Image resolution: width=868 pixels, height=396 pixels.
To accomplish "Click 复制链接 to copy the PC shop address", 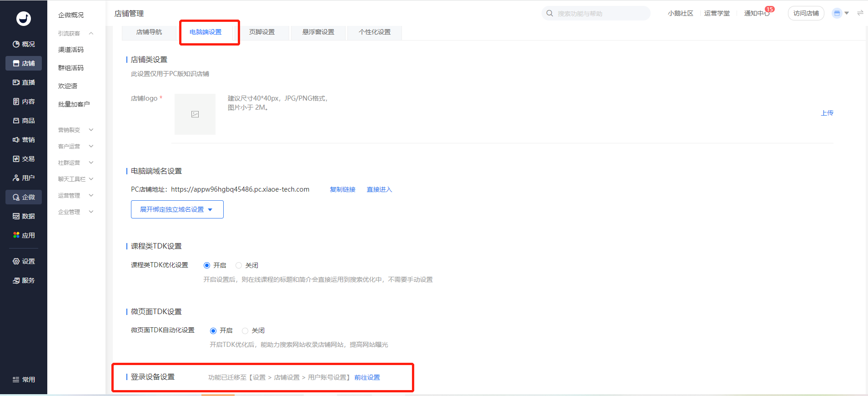I will click(x=343, y=189).
